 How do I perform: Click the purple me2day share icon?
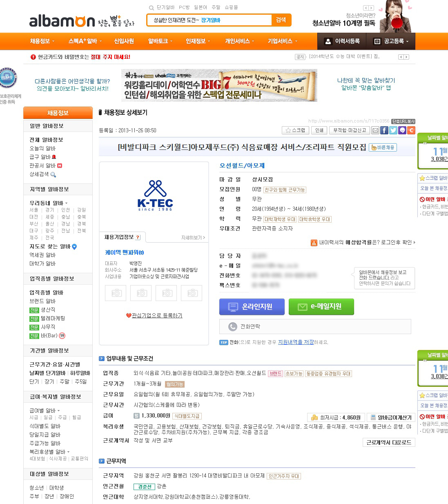(402, 130)
